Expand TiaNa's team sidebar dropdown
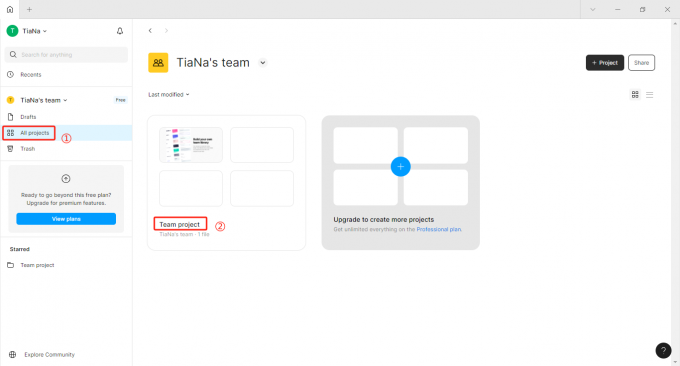The image size is (680, 366). click(x=65, y=100)
